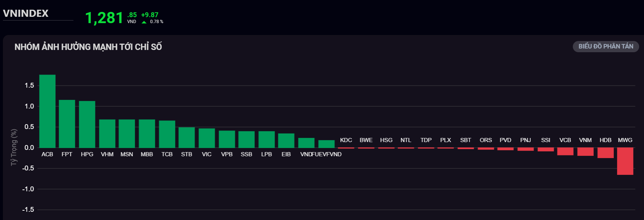
Task: Click the KDC ticker label
Action: (x=346, y=140)
